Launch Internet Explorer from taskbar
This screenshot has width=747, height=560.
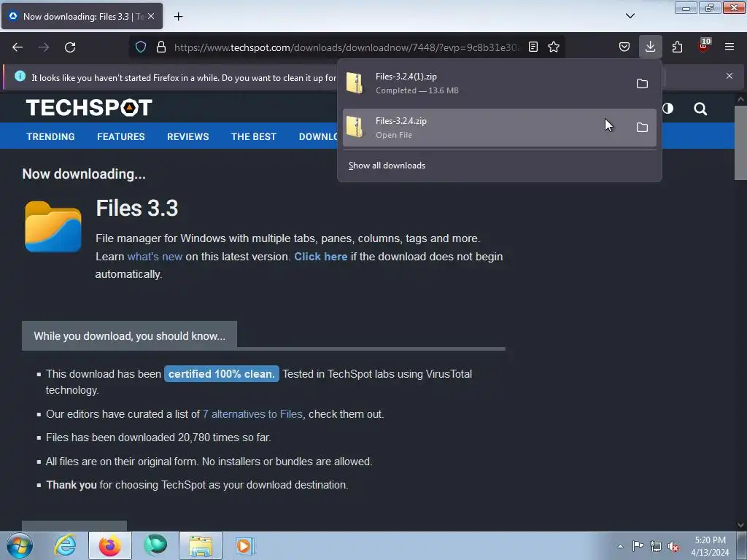(x=65, y=545)
